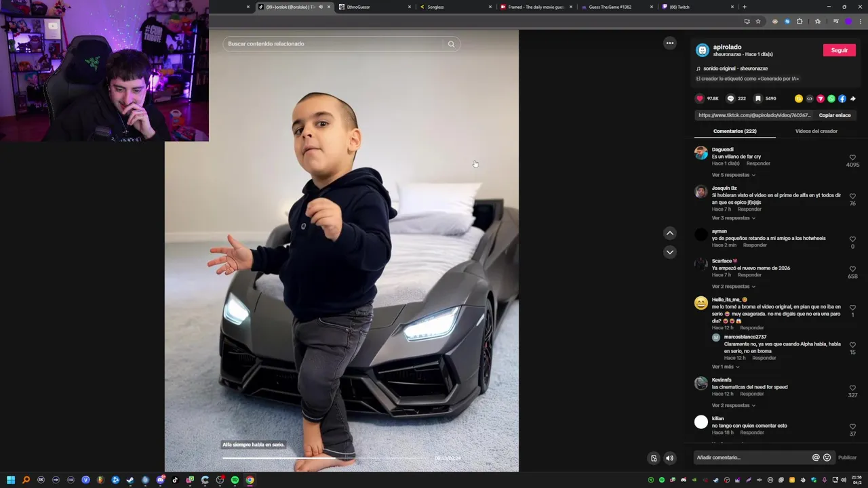Open the Framed daily movie browser tab
Image resolution: width=868 pixels, height=488 pixels.
(536, 7)
